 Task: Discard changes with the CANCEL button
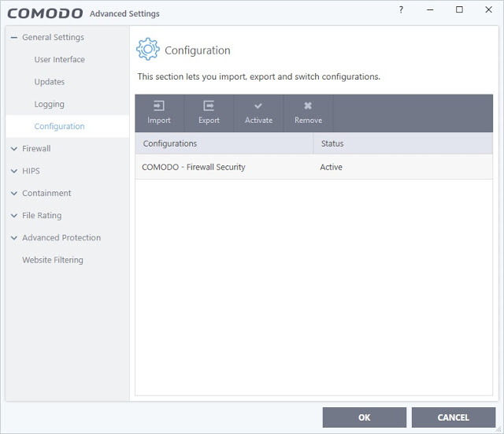pos(454,417)
